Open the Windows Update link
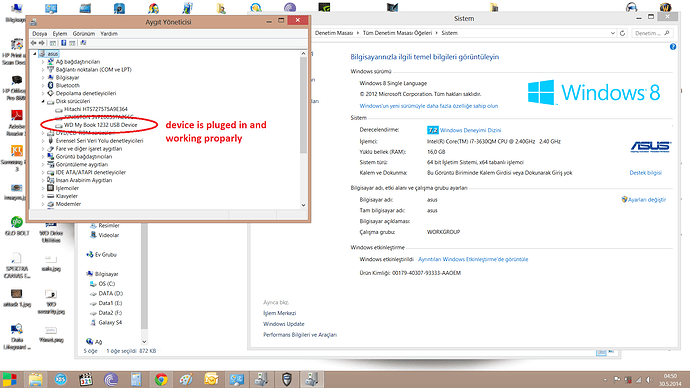Viewport: 690px width, 388px height. click(284, 324)
